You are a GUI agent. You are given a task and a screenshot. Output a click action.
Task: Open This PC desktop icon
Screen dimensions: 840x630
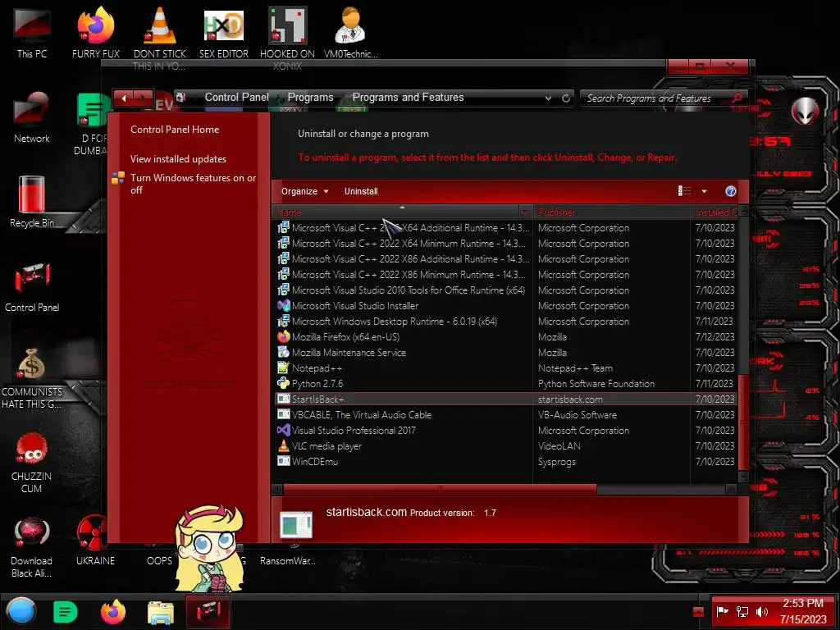click(x=32, y=33)
